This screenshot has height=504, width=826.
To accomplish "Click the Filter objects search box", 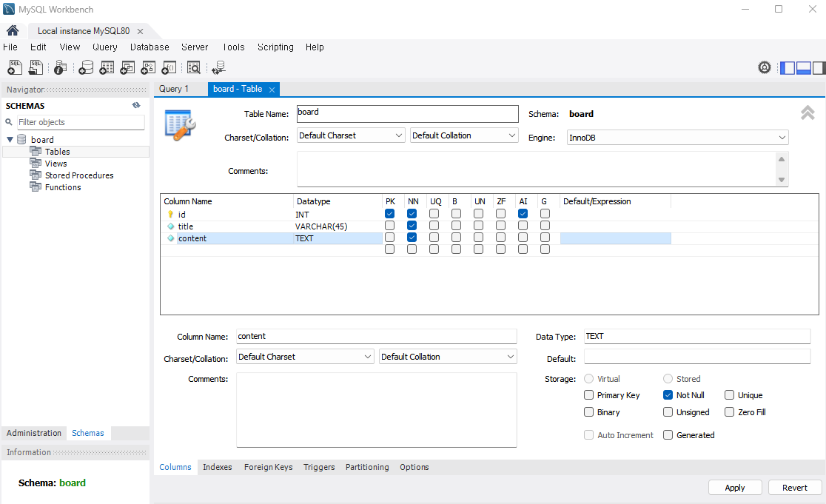I will 81,122.
